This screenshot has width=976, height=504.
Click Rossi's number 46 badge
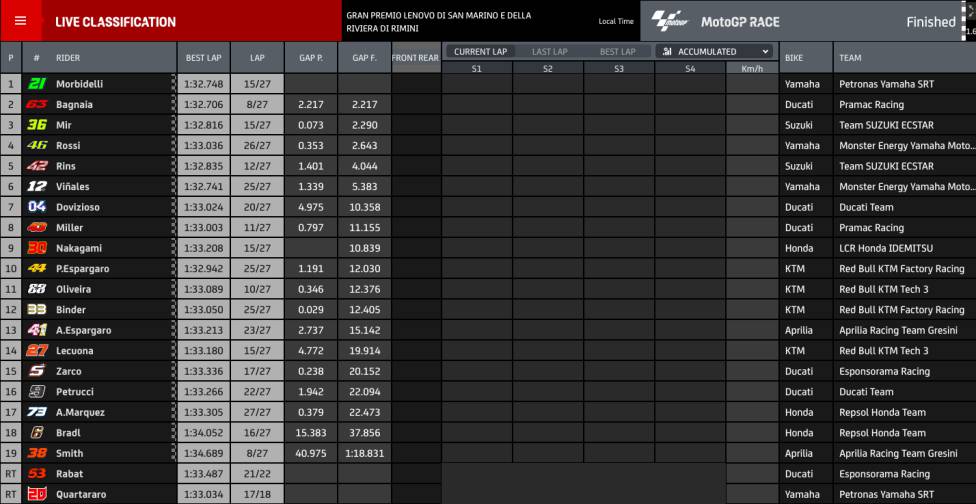[37, 146]
